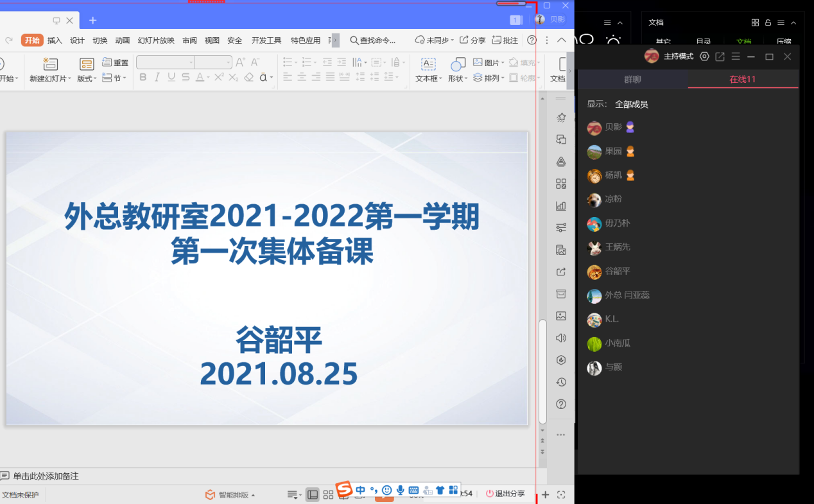814x504 pixels.
Task: Toggle Italic formatting in the ribbon
Action: pyautogui.click(x=157, y=78)
